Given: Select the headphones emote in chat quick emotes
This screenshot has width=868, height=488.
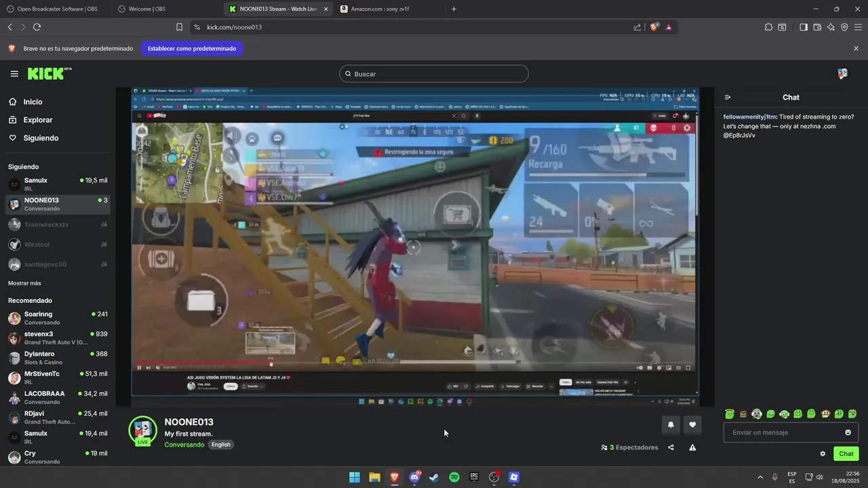Looking at the screenshot, I should pos(784,413).
